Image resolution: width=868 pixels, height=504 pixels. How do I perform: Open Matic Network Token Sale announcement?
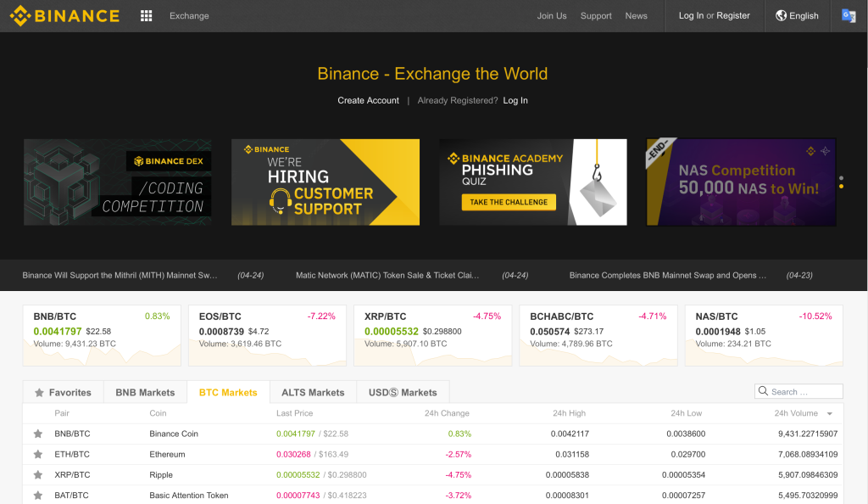click(387, 275)
